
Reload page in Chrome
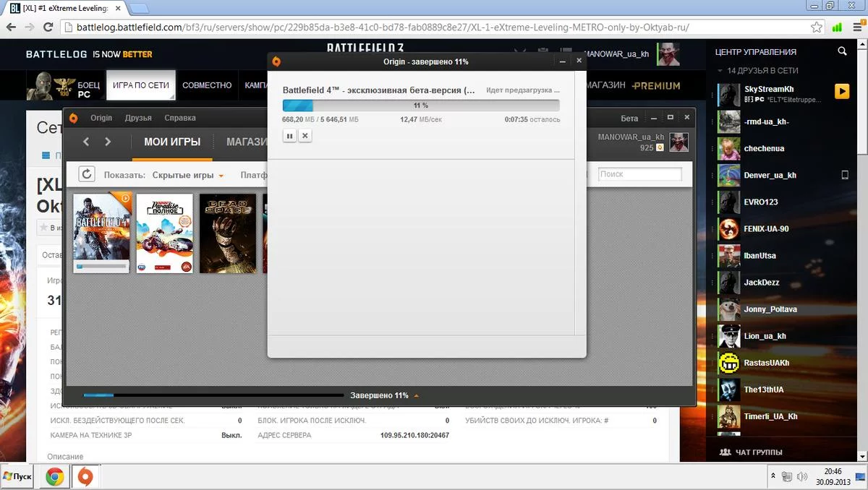click(x=48, y=27)
